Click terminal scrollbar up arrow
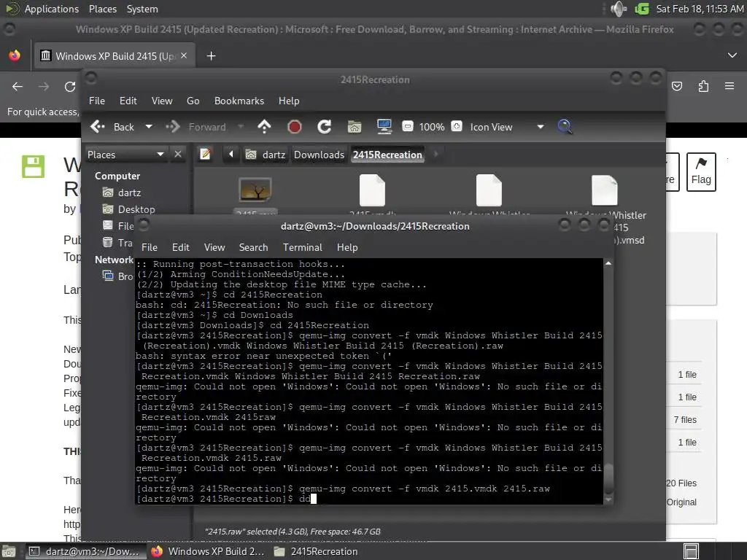The image size is (747, 560). [x=608, y=263]
